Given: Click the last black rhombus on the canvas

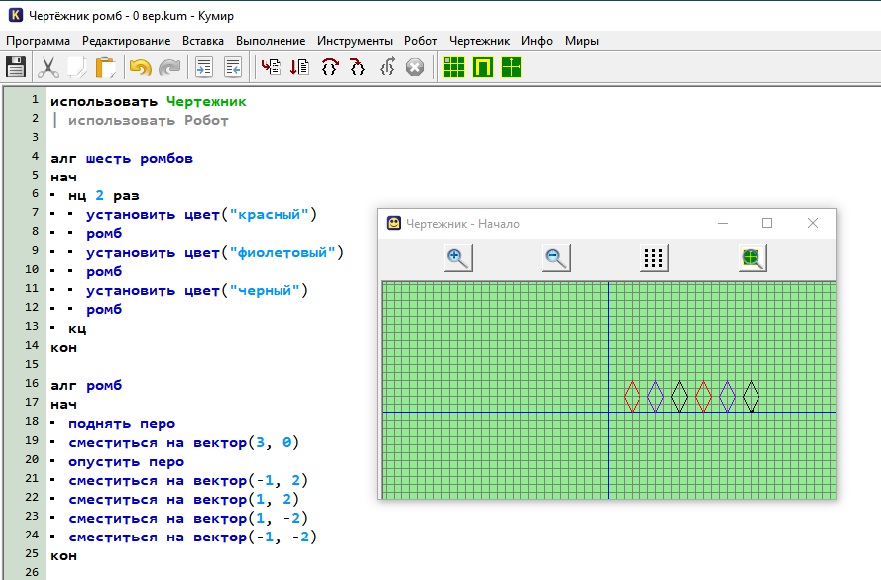Looking at the screenshot, I should tap(751, 396).
